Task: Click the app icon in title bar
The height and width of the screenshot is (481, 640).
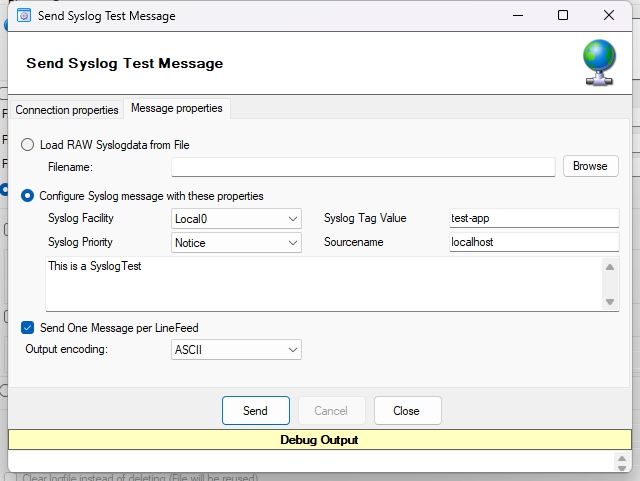Action: [x=24, y=16]
